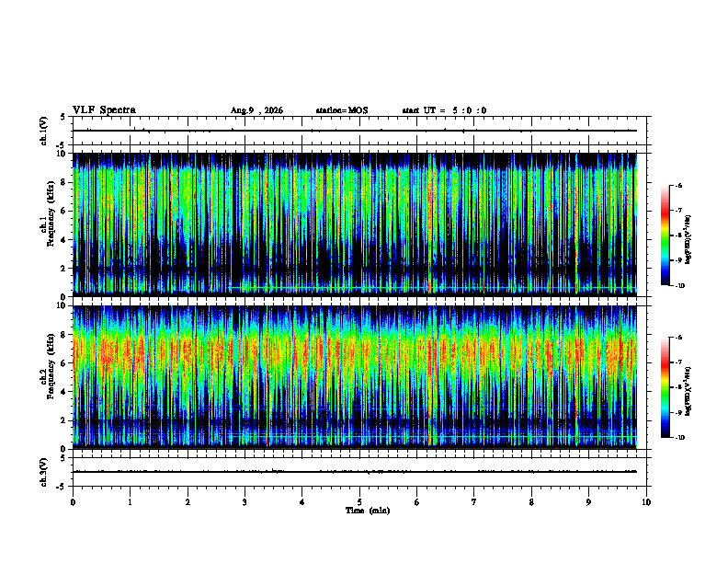Viewport: 728px width, 563px height.
Task: Click the -6 label on ch.2 color bar
Action: pos(677,338)
